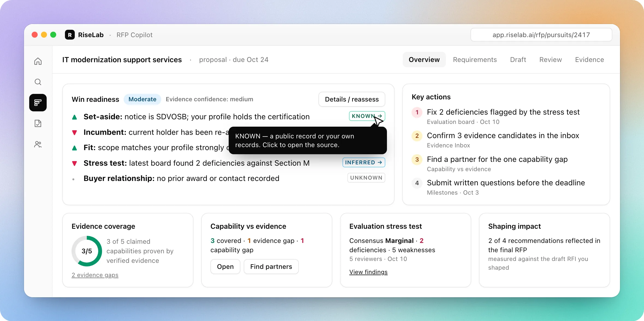Switch to the Requirements tab
The width and height of the screenshot is (644, 321).
click(475, 60)
